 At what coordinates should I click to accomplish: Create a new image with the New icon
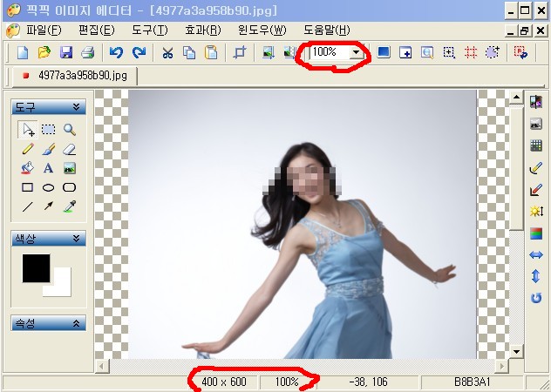pos(23,52)
